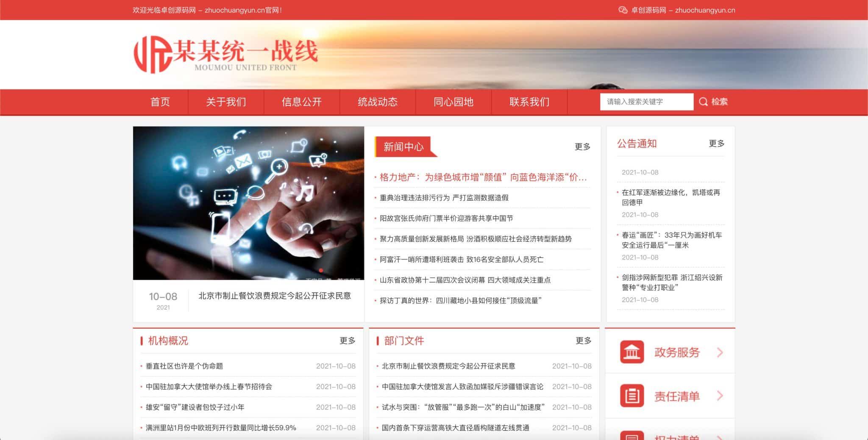
Task: Open carousel caption 北京市制止餐饮浪费规定 beside 10-08 date
Action: (275, 296)
